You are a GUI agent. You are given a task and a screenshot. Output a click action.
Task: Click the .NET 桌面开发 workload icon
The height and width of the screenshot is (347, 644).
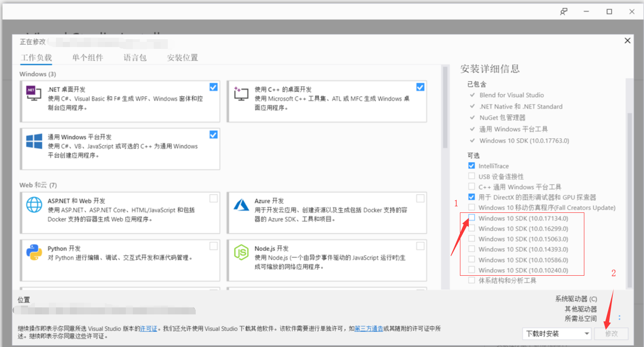pos(33,93)
